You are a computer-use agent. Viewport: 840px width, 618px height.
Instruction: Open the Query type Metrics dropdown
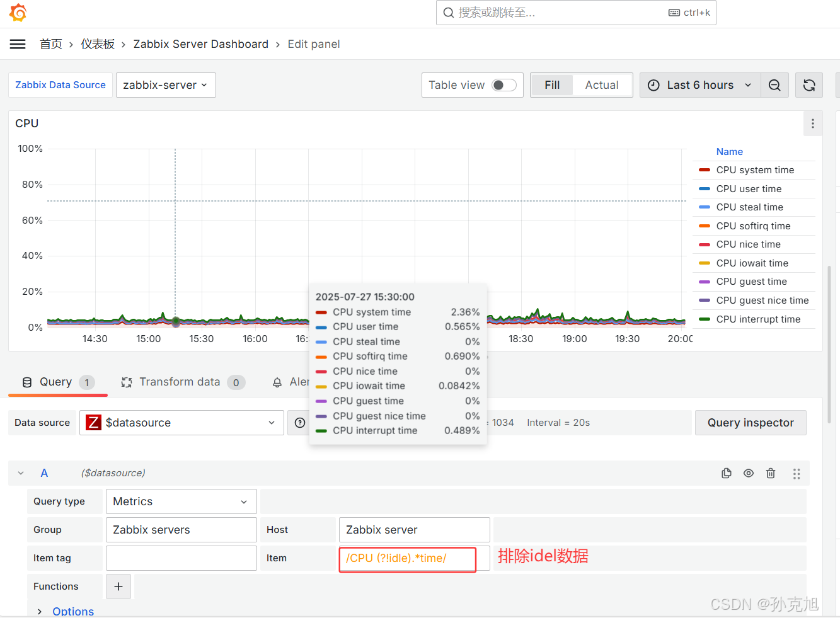(x=181, y=501)
